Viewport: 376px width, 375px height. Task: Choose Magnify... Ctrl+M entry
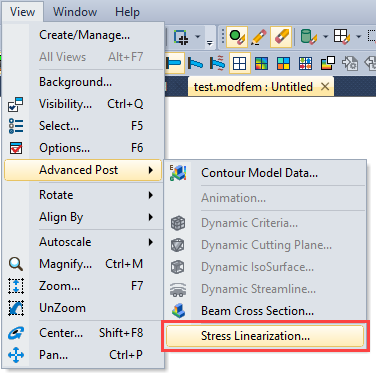(83, 264)
